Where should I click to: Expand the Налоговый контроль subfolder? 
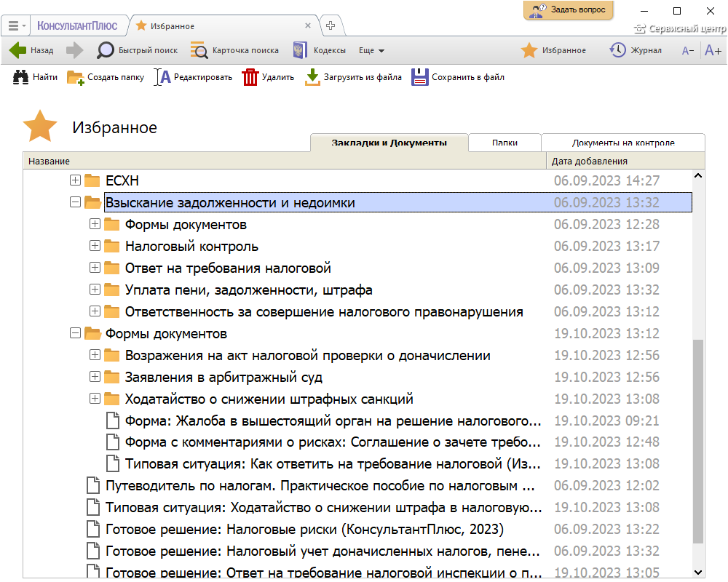(x=95, y=246)
